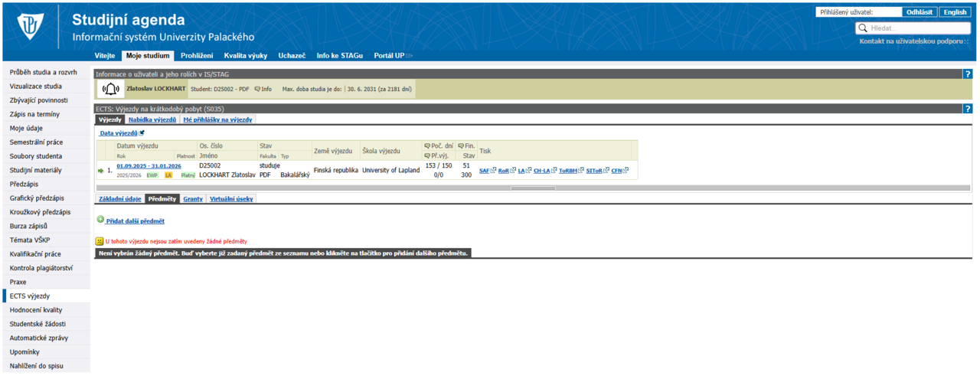
Task: Open help for the user information panel
Action: click(x=967, y=74)
